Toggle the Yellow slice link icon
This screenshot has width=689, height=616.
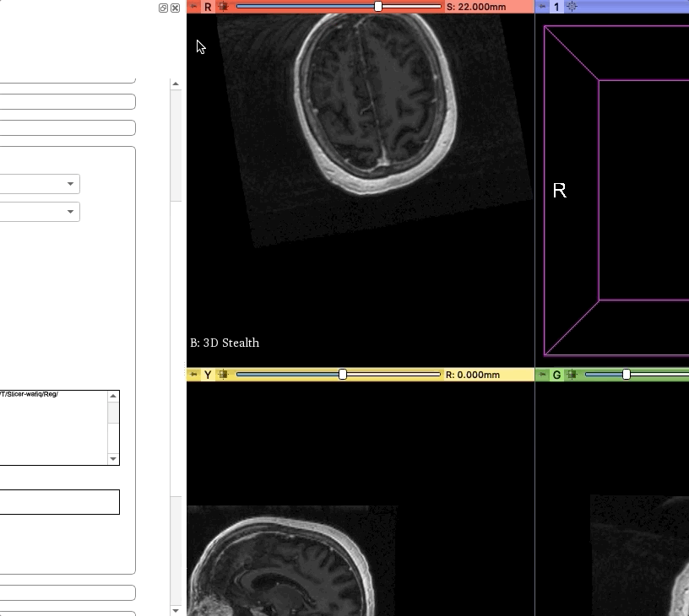point(223,375)
